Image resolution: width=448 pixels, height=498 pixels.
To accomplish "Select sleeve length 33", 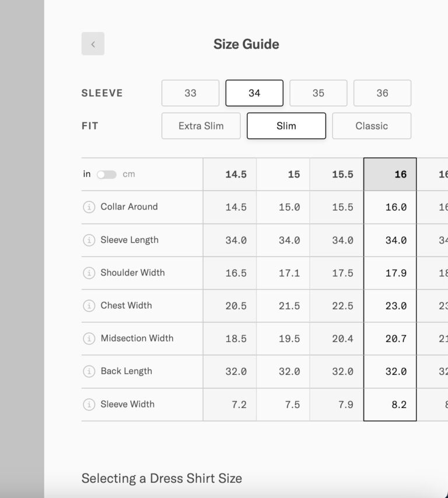I will point(190,93).
